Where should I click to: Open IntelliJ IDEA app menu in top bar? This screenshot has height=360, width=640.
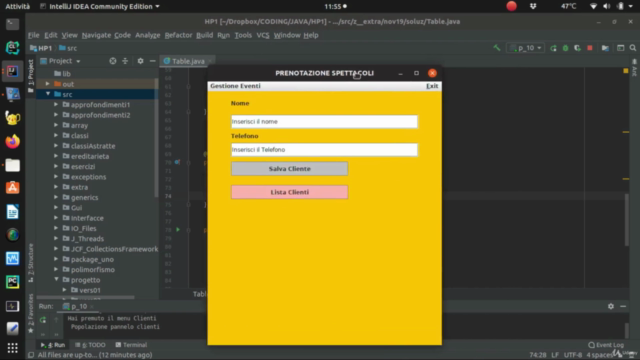pyautogui.click(x=100, y=7)
